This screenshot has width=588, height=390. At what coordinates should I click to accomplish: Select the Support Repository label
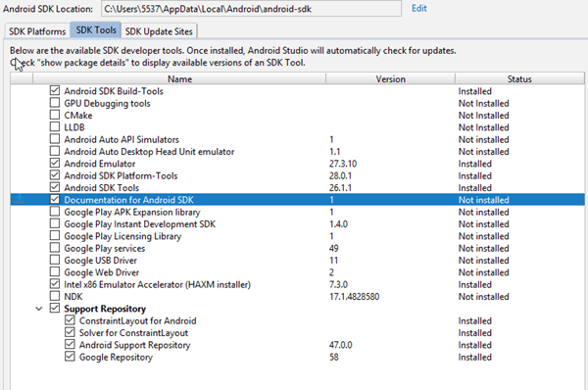click(105, 309)
